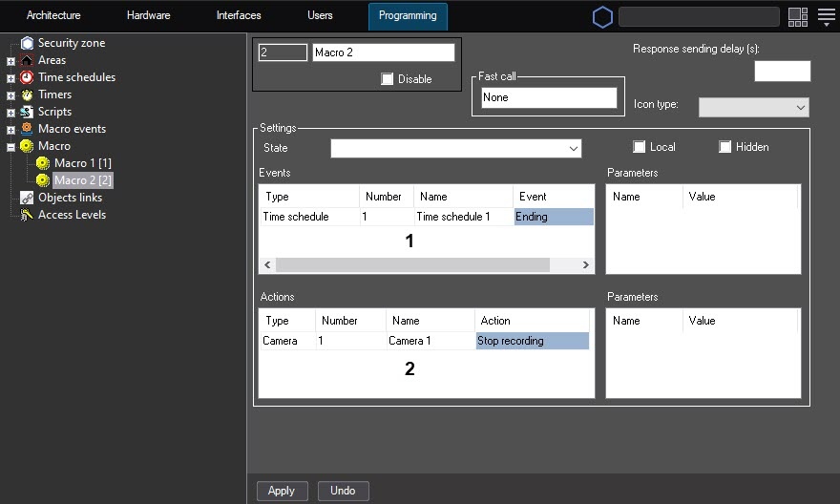The width and height of the screenshot is (840, 504).
Task: Switch to the Architecture tab
Action: (53, 15)
